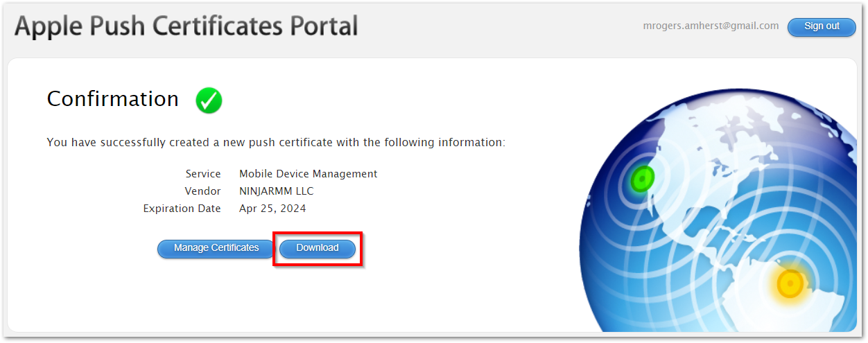Click the green signal dot on globe
Viewport: 868px width, 343px height.
tap(643, 179)
